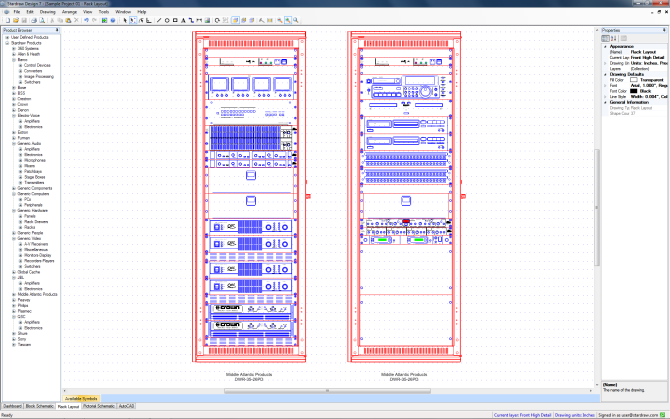Expand the Font property row

click(x=603, y=84)
